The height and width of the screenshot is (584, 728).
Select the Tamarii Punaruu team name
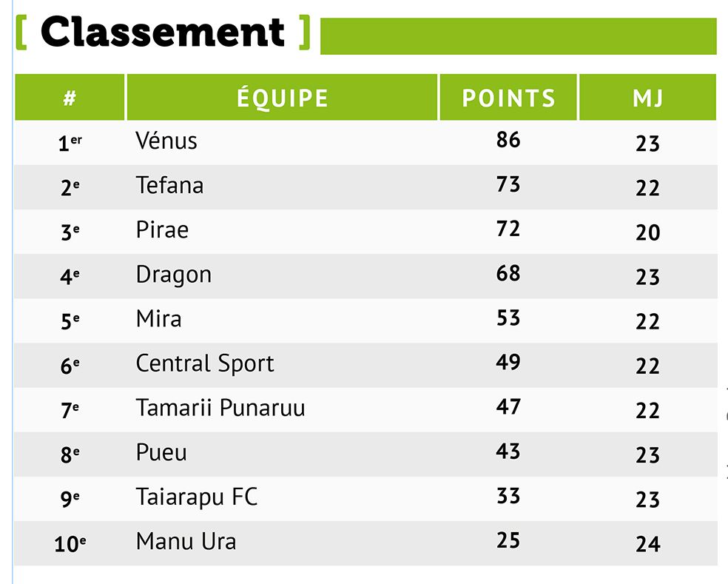[x=220, y=408]
